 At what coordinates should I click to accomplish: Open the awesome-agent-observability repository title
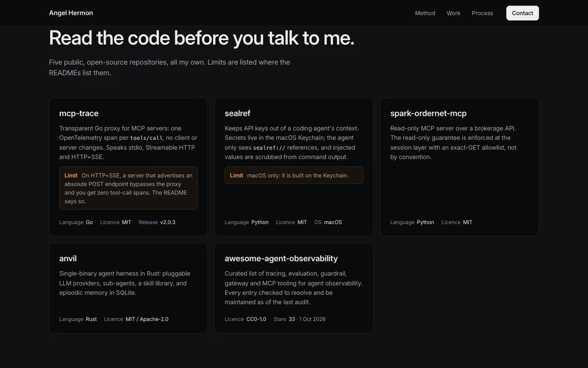(281, 259)
